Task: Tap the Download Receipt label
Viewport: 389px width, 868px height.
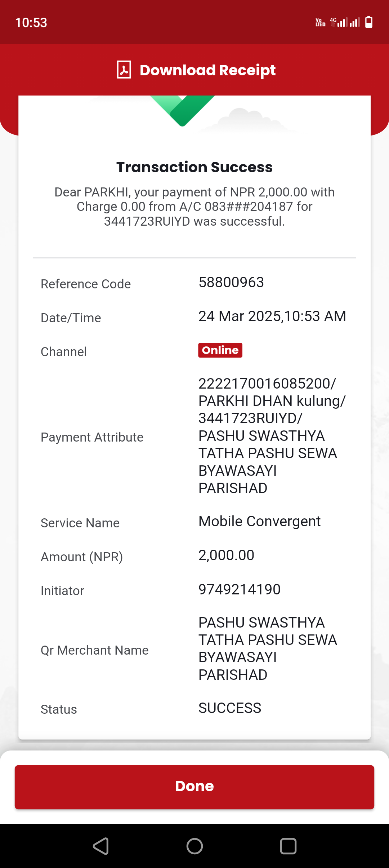Action: [x=207, y=70]
